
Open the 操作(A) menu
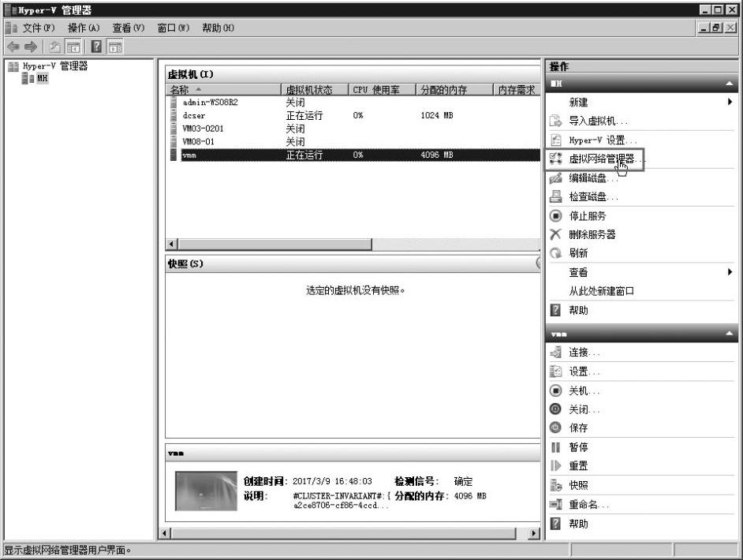[x=84, y=28]
